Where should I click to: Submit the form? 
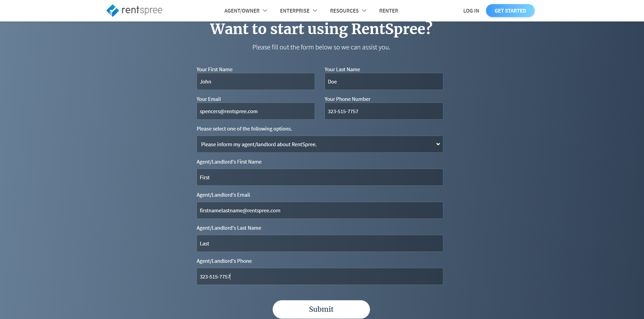coord(321,309)
